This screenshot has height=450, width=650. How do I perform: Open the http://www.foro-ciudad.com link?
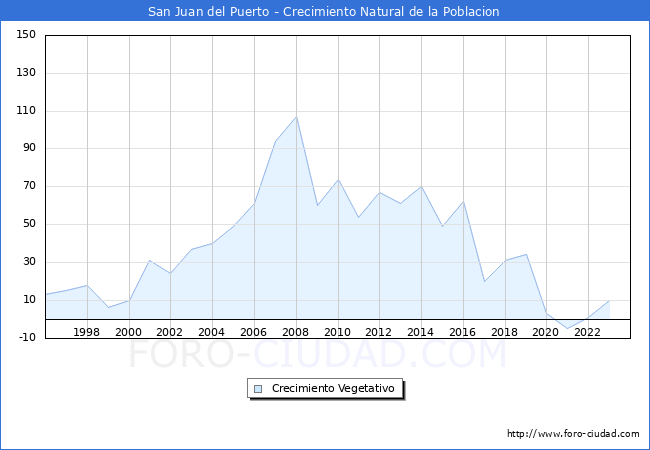tap(573, 433)
